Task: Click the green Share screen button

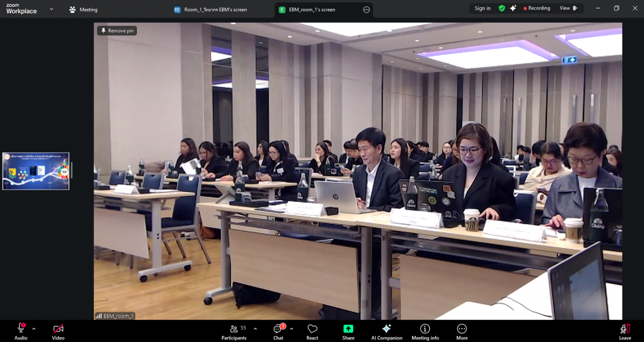Action: click(348, 330)
